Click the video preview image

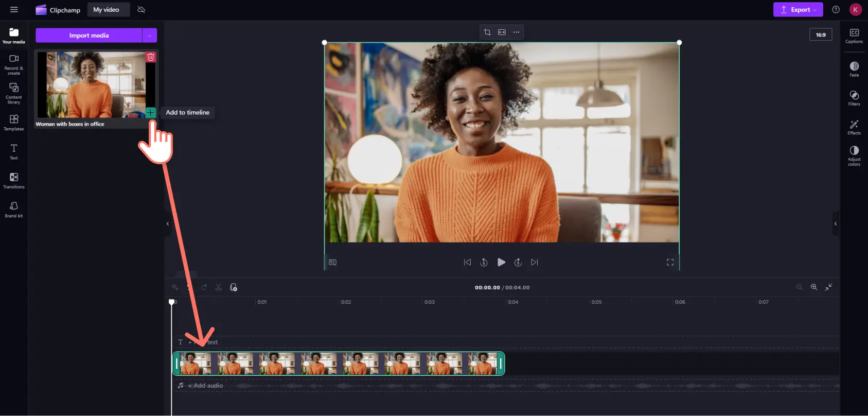pos(502,142)
